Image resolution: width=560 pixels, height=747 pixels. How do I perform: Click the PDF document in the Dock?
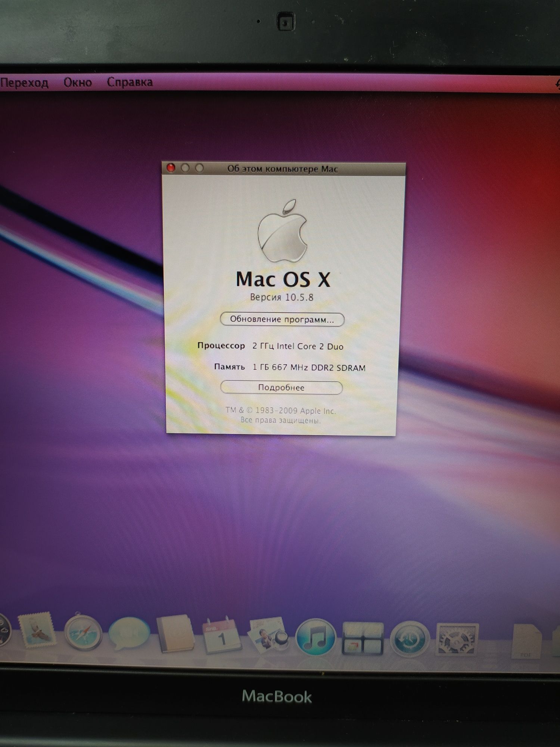(x=526, y=641)
